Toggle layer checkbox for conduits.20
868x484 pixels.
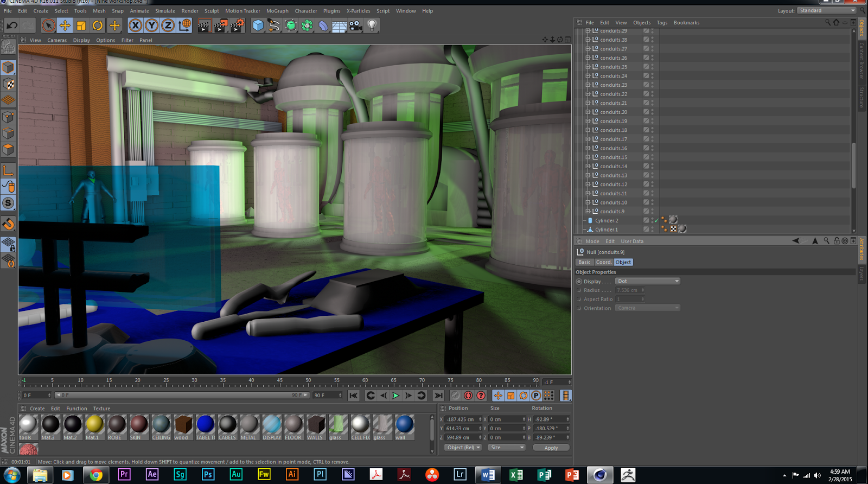point(646,112)
